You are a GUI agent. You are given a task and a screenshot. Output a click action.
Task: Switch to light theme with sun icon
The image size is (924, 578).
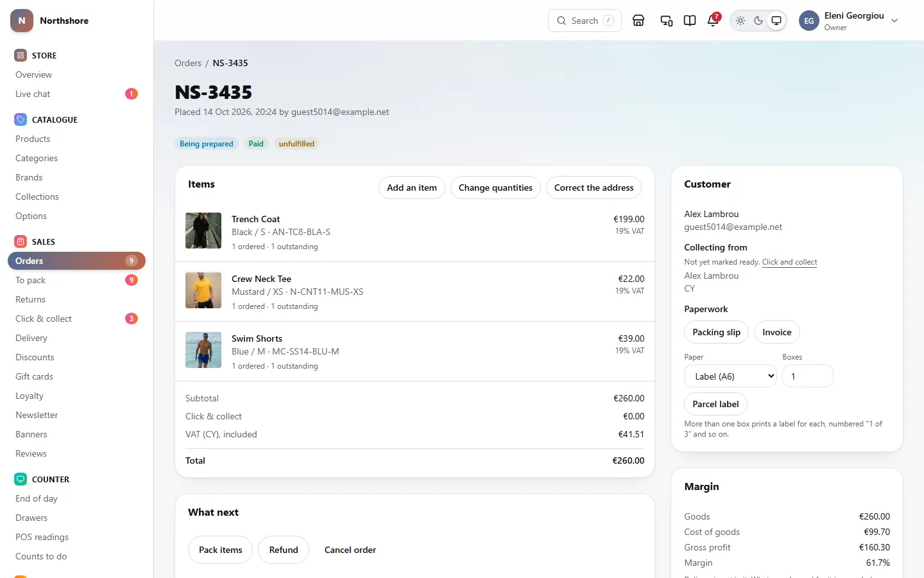(740, 21)
